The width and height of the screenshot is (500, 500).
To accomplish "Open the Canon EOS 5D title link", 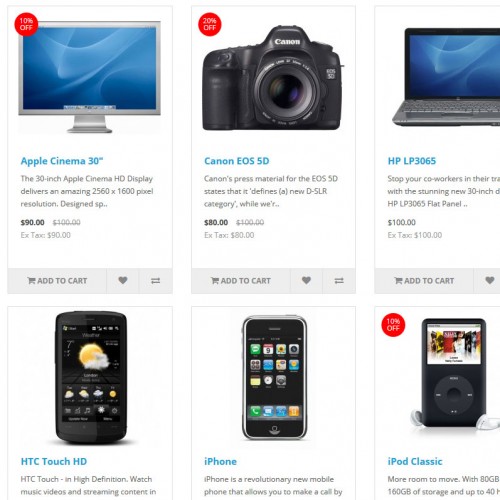I will coord(237,161).
